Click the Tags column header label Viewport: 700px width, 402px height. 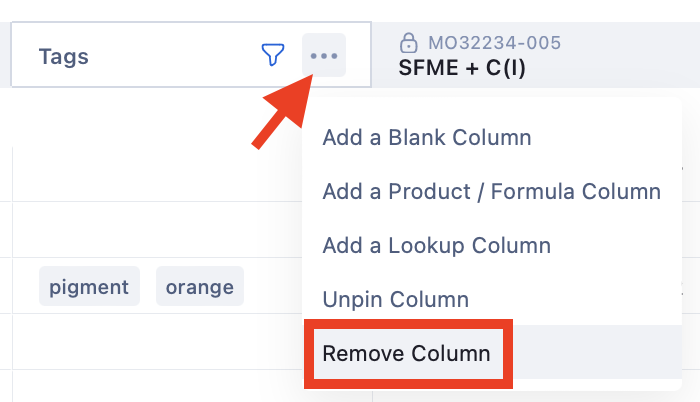point(64,56)
